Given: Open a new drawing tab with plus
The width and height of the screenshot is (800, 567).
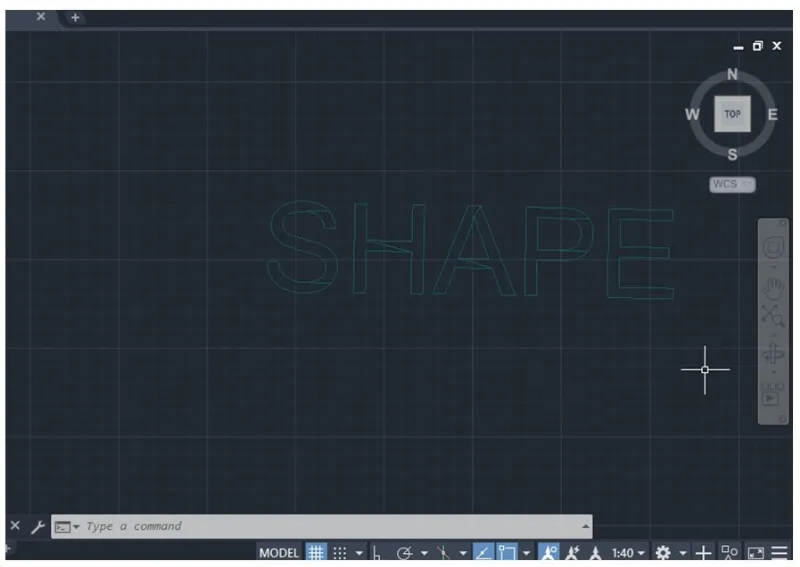Looking at the screenshot, I should pos(75,17).
